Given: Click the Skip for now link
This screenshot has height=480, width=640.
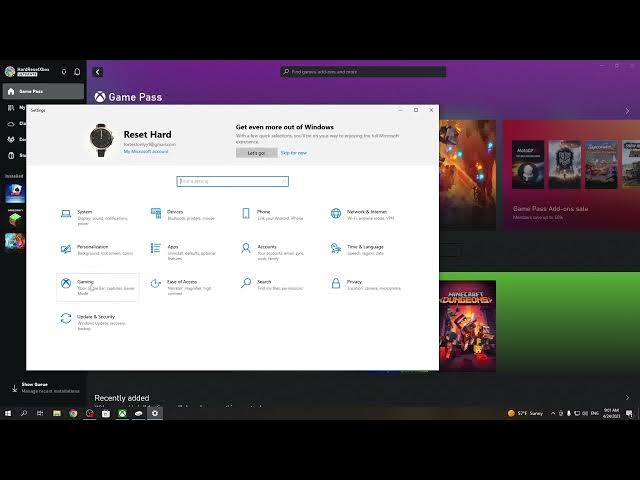Looking at the screenshot, I should point(293,153).
